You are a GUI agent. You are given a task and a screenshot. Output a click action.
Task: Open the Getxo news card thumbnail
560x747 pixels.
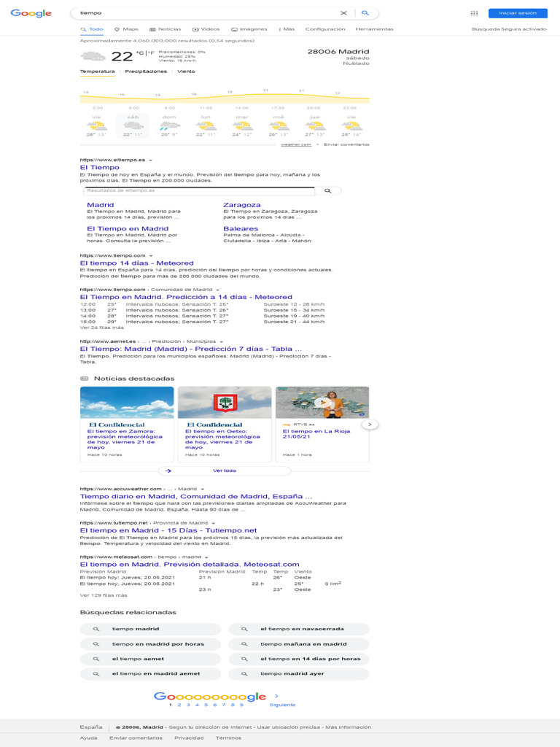coord(225,403)
